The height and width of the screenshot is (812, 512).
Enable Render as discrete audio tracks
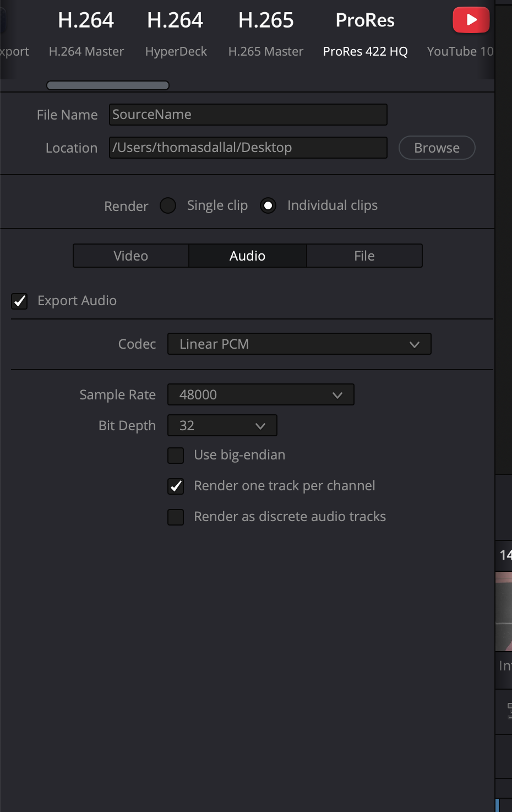tap(176, 517)
